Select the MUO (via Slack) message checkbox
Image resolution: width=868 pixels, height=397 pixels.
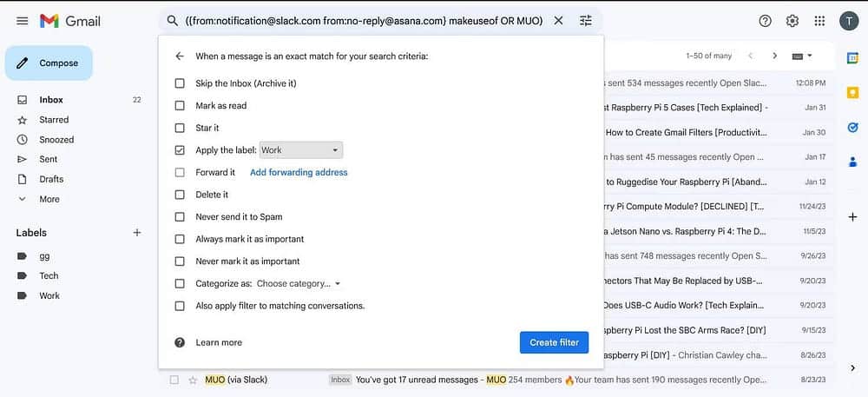point(174,380)
